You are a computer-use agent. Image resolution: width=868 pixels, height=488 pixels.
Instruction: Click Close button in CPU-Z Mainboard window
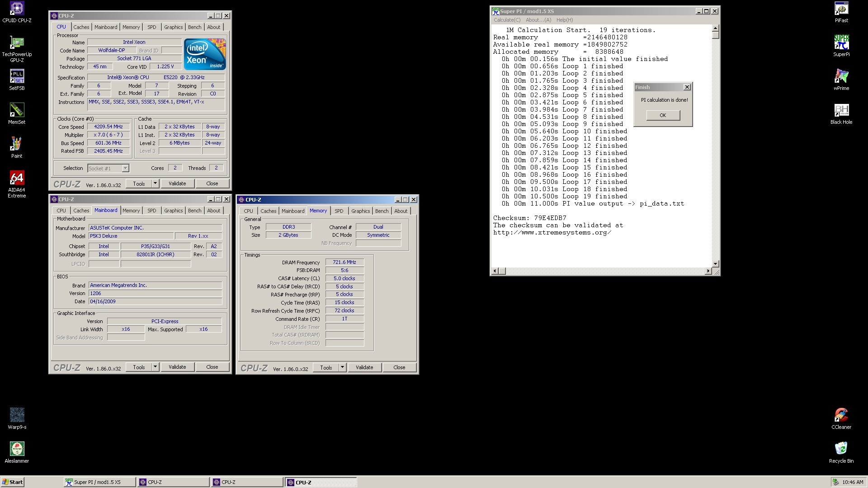click(212, 367)
